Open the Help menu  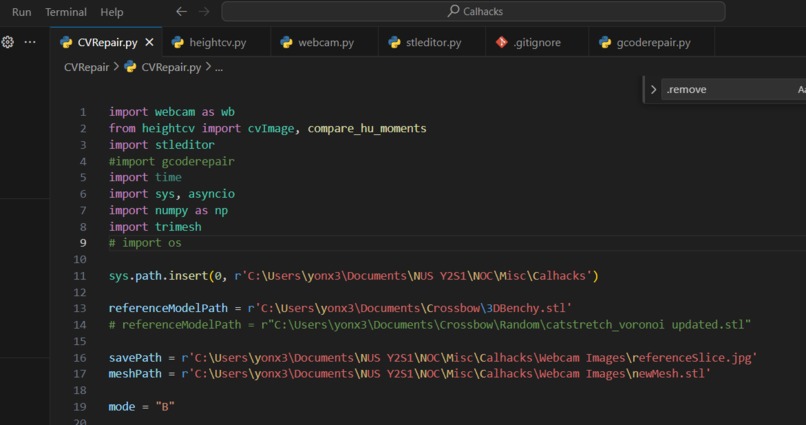(112, 12)
